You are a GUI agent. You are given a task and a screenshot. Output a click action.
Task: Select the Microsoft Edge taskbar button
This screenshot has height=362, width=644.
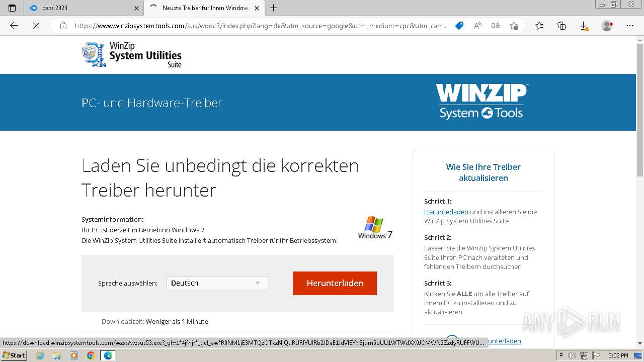108,355
